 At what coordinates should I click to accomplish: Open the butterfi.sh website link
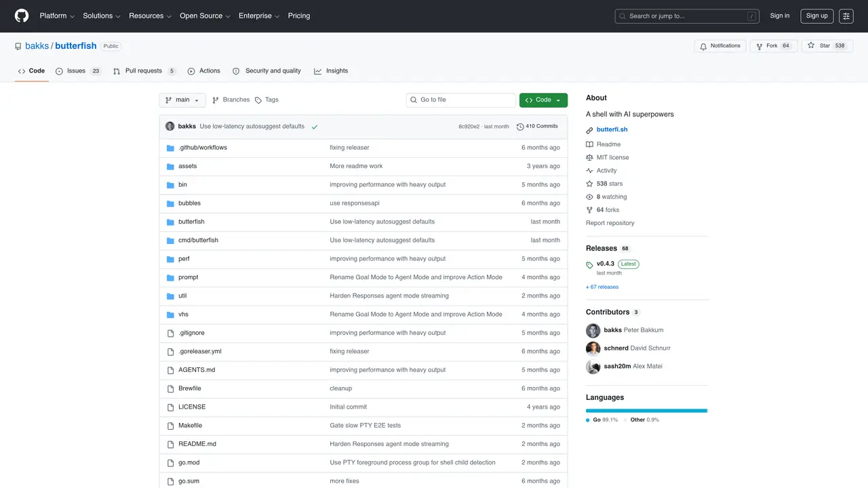(612, 130)
